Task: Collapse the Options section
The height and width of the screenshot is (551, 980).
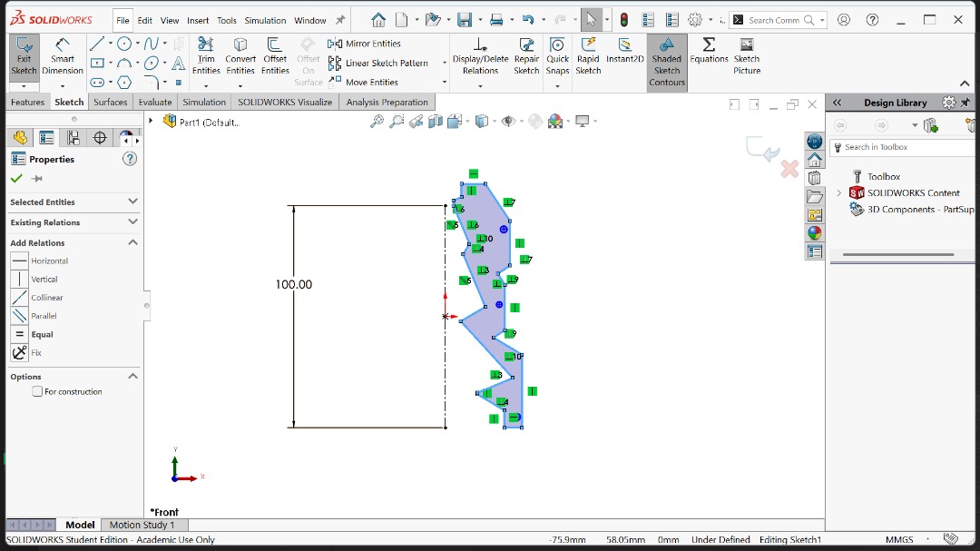Action: coord(132,377)
